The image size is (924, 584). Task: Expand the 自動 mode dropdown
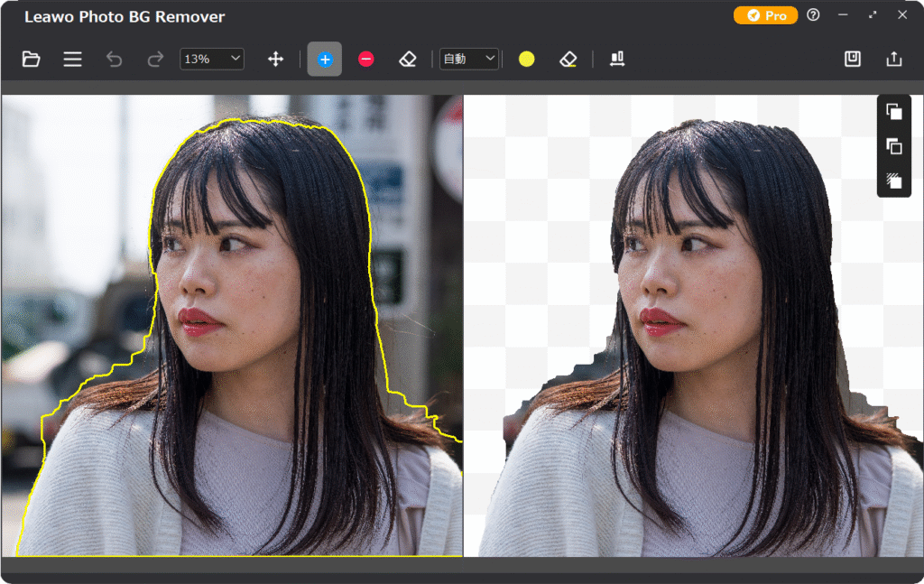click(x=469, y=60)
